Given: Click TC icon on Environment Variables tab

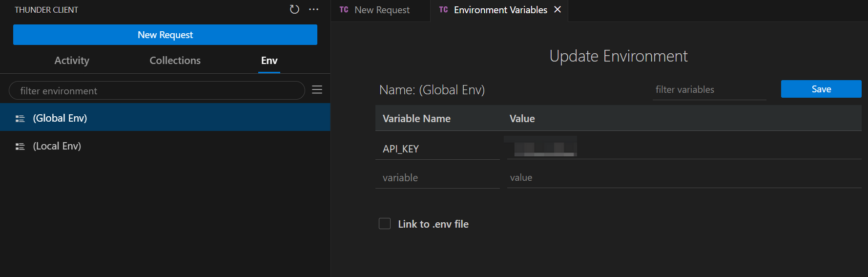Looking at the screenshot, I should [443, 10].
